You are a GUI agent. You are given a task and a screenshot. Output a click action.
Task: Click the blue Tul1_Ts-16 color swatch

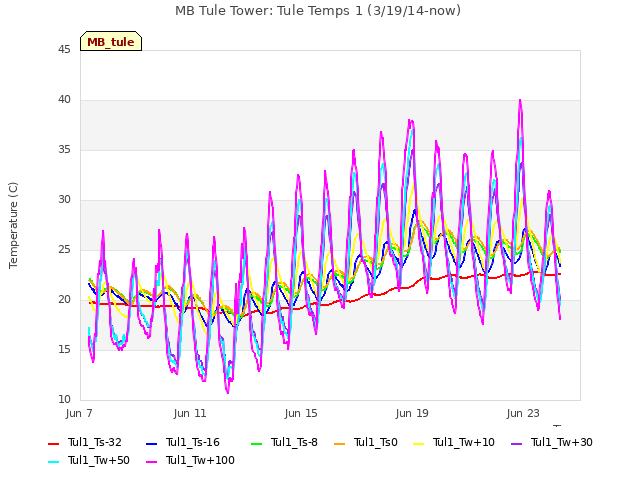point(151,443)
